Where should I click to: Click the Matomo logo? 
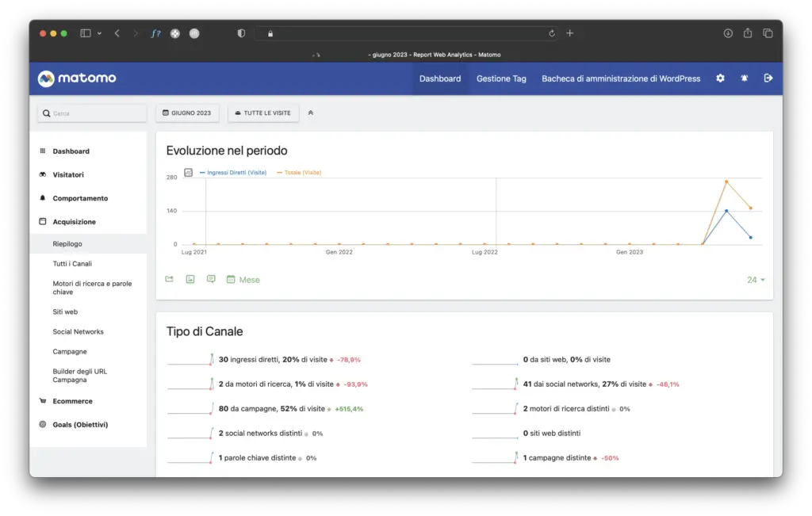(77, 78)
